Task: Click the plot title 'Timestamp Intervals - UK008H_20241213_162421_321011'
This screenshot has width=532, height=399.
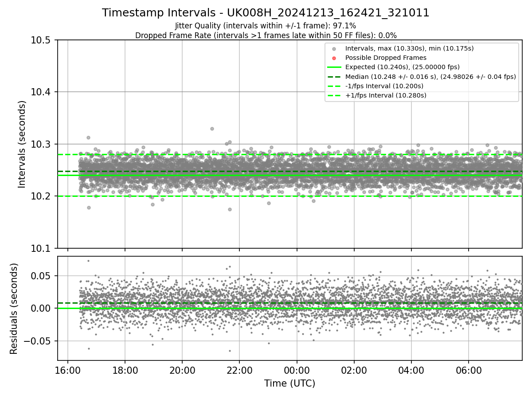Action: coord(266,13)
